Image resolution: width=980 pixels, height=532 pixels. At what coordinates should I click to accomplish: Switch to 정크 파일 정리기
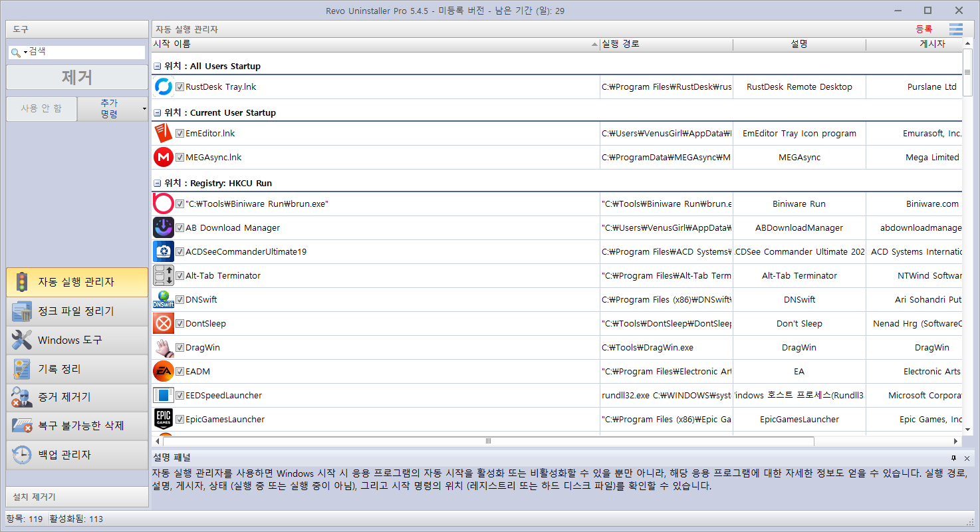coord(77,311)
